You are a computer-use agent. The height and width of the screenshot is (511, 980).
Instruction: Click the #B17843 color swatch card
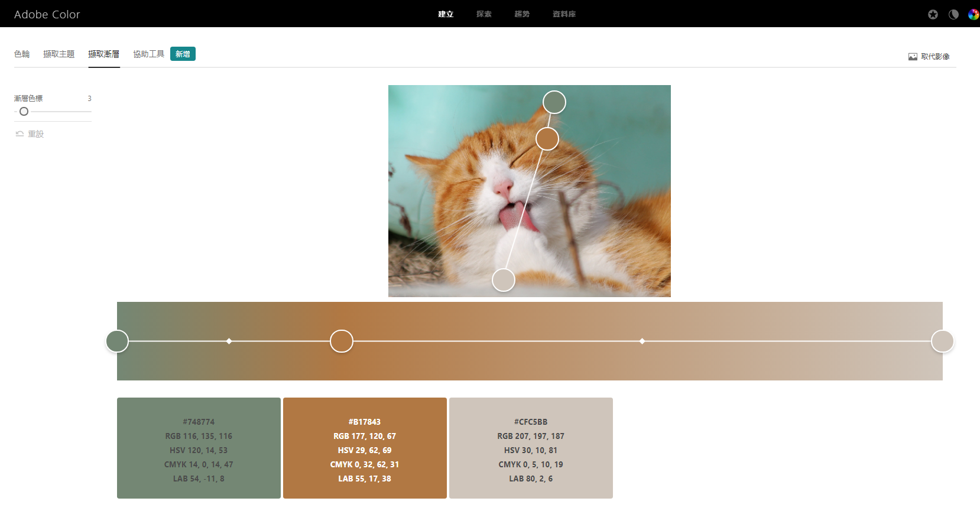pyautogui.click(x=365, y=448)
